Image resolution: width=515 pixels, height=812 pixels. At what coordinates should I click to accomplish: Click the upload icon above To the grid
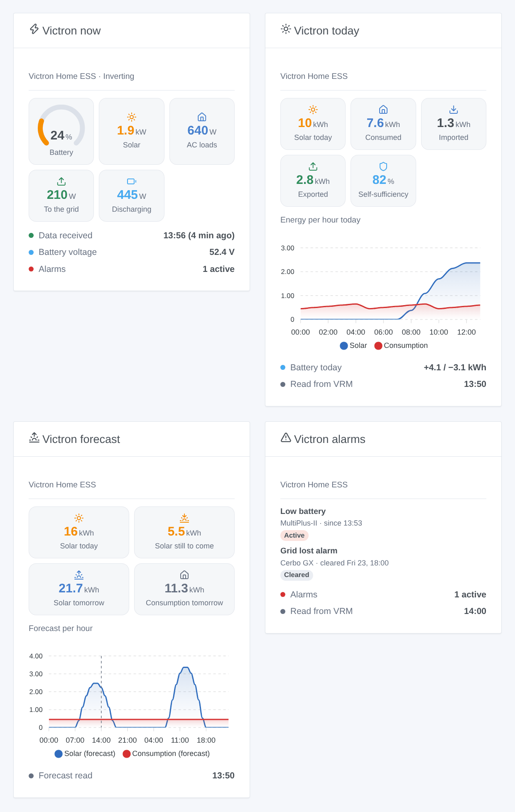coord(61,181)
